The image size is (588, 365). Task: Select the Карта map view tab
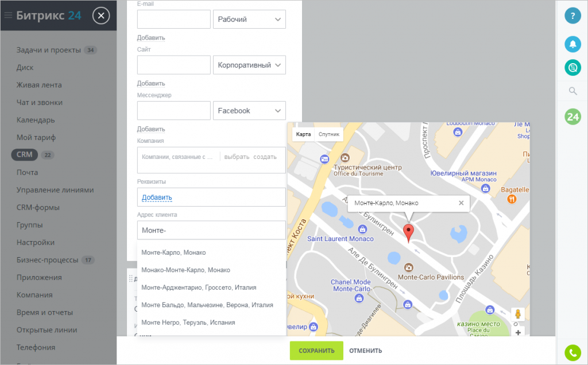pyautogui.click(x=303, y=134)
